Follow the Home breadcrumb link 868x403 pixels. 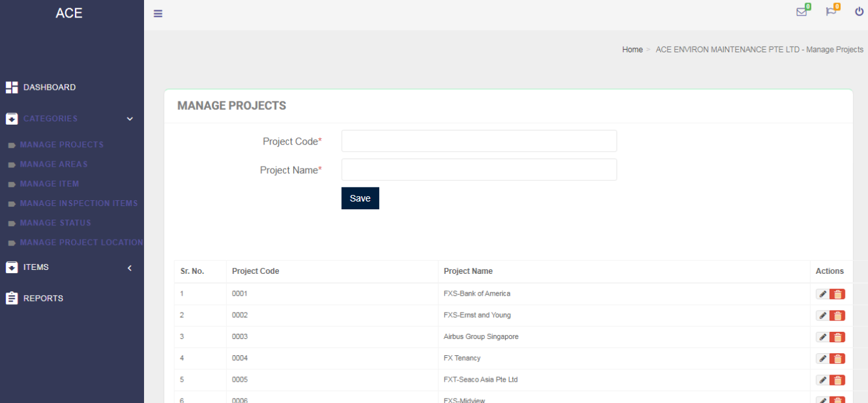pyautogui.click(x=632, y=50)
